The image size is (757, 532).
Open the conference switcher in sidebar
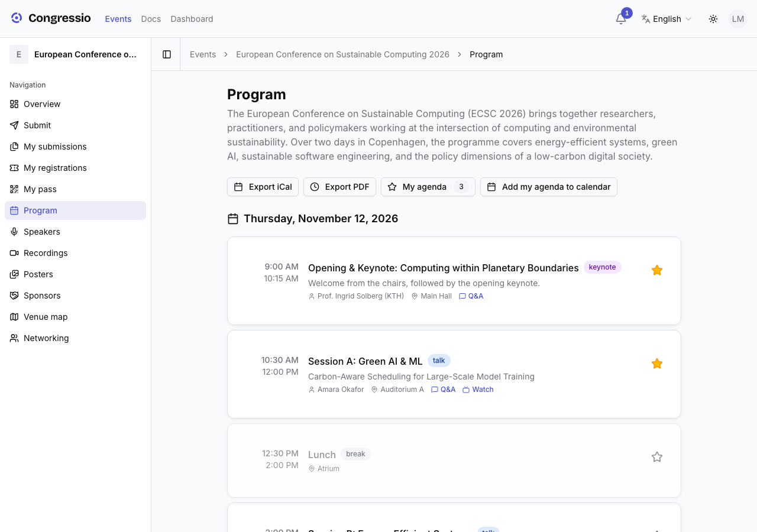click(75, 54)
